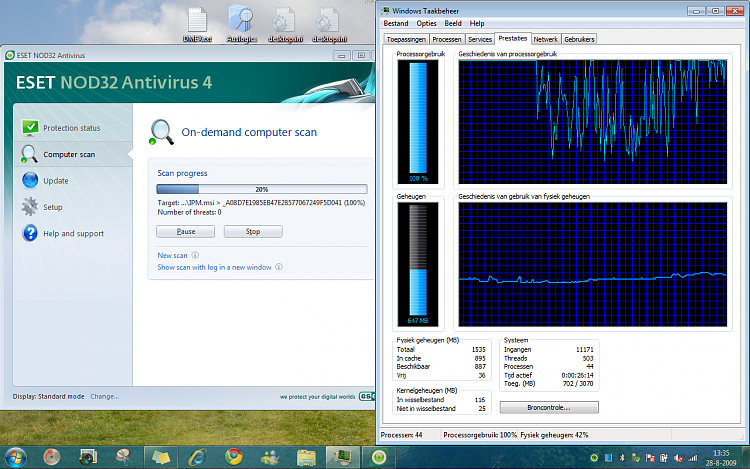Viewport: 750px width, 469px height.
Task: Click the processor usage history graph
Action: tap(593, 122)
